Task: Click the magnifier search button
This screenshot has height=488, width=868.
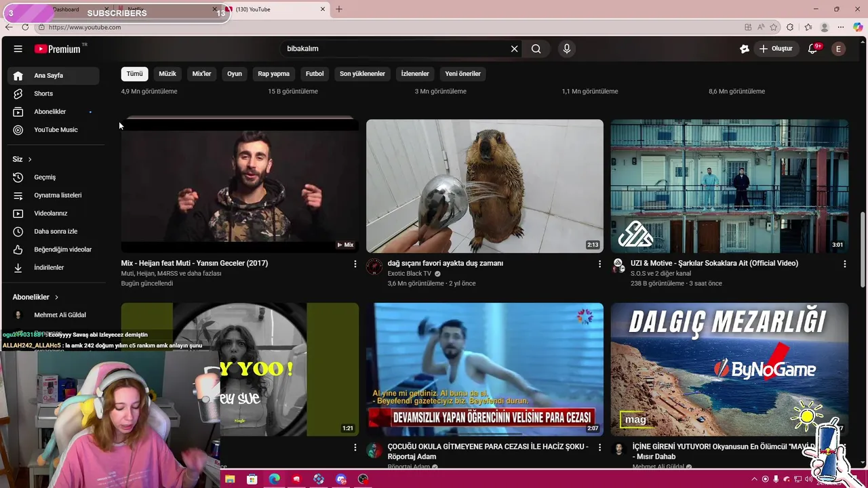Action: [536, 49]
